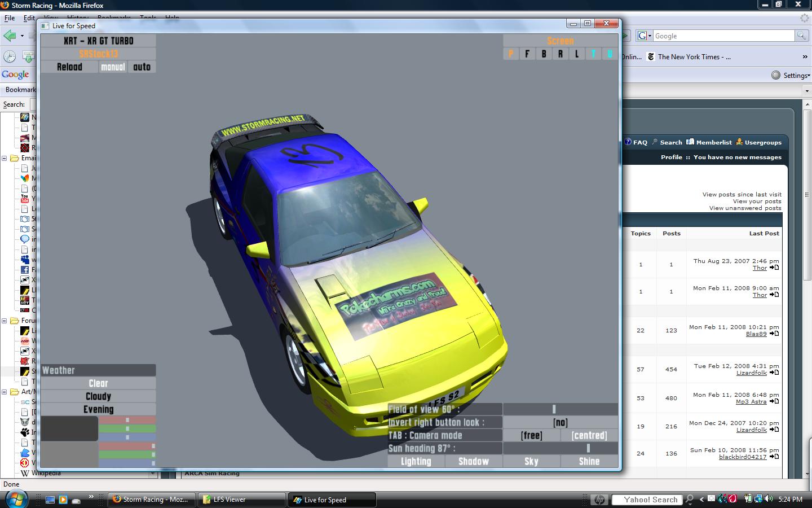Open the Facebook bookmark icon in sidebar
Image resolution: width=812 pixels, height=508 pixels.
pyautogui.click(x=25, y=269)
